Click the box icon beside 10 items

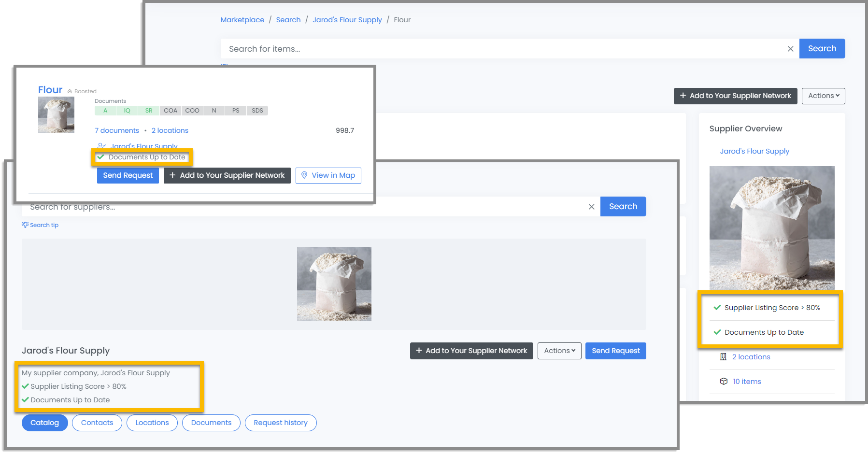(724, 382)
